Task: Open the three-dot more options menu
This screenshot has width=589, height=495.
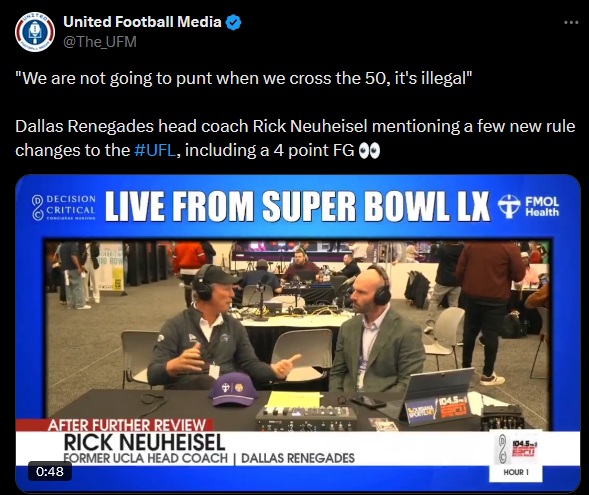Action: [571, 23]
